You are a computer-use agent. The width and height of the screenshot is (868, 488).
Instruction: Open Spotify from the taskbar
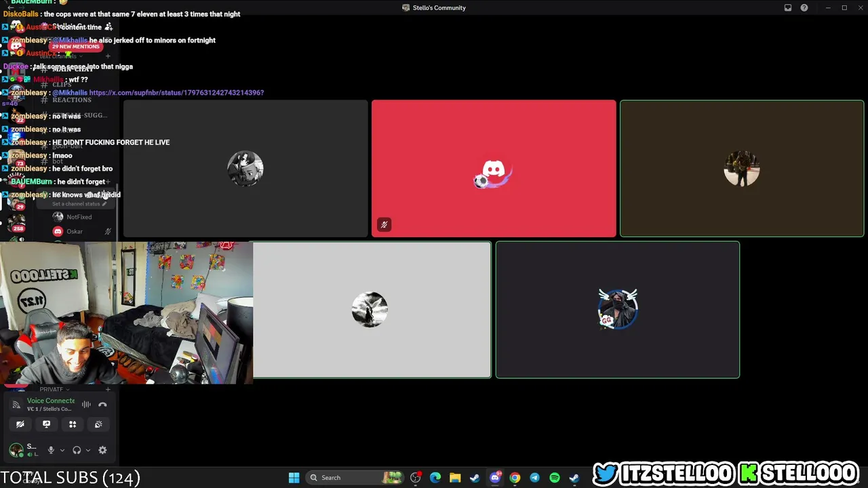point(555,478)
